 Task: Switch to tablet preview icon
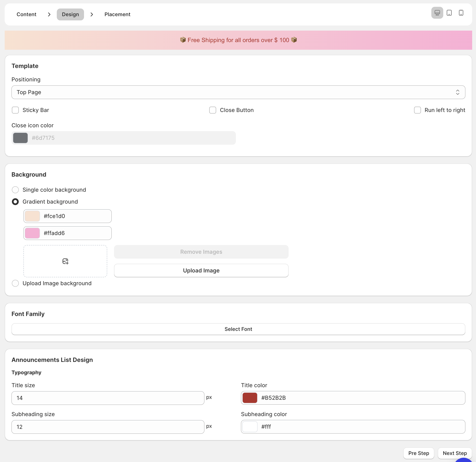click(449, 13)
